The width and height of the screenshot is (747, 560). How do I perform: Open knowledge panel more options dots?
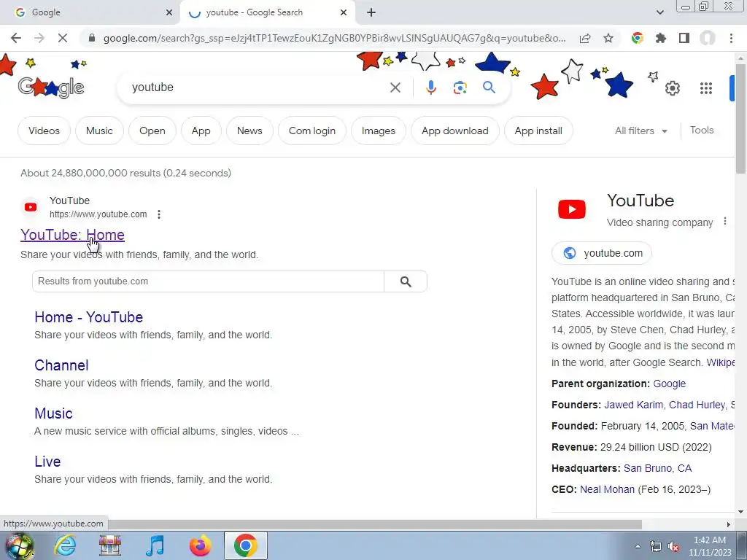coord(724,222)
